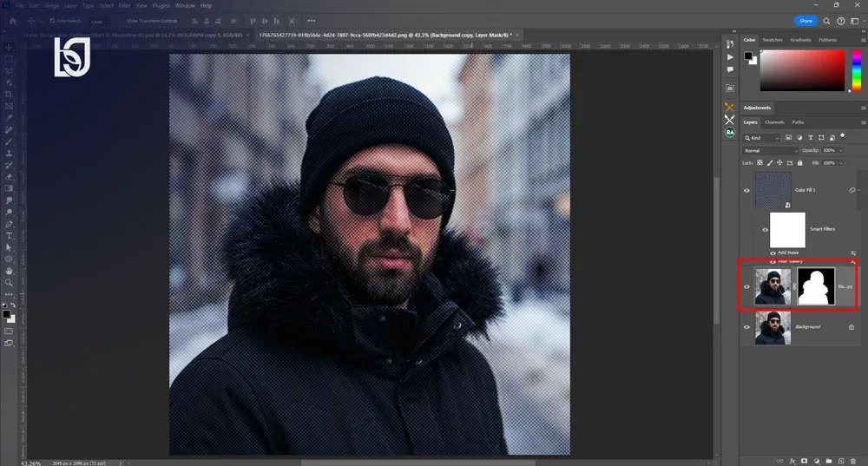Select the Lasso tool
868x466 pixels.
9,71
